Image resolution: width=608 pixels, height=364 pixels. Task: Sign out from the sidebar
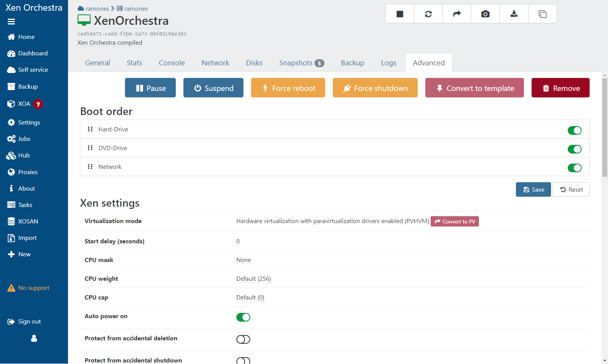point(24,322)
